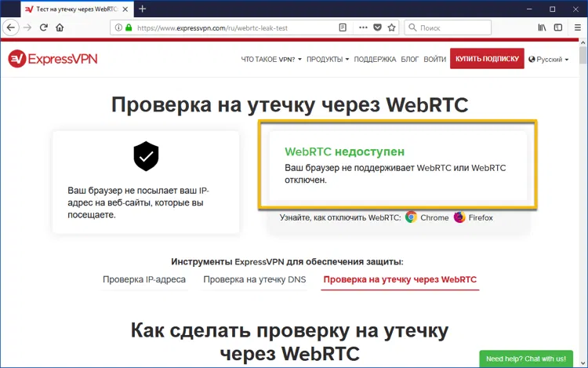The height and width of the screenshot is (368, 588).
Task: Click the WebRTC недоступен heading
Action: pyautogui.click(x=345, y=151)
